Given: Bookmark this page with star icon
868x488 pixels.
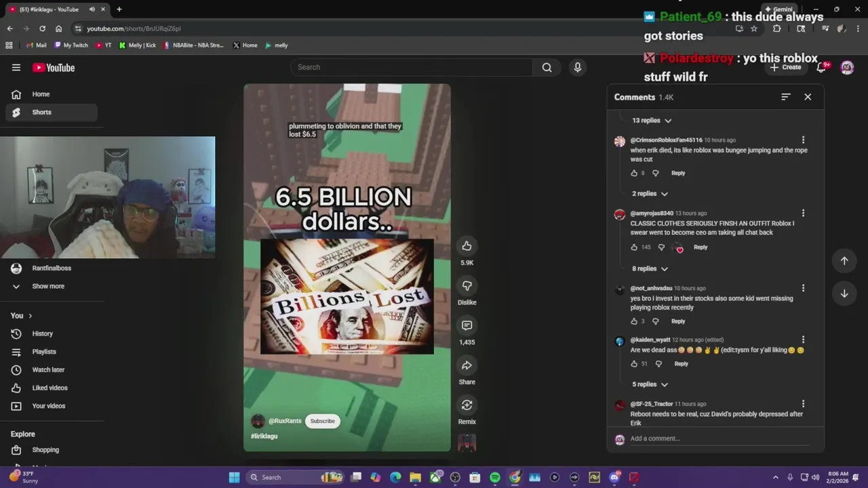Looking at the screenshot, I should 753,28.
